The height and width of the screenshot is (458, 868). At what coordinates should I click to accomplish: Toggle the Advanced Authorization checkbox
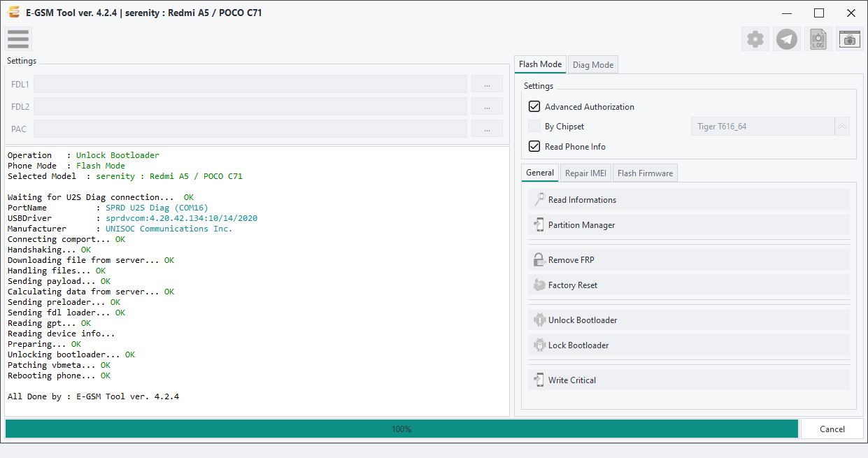(534, 106)
